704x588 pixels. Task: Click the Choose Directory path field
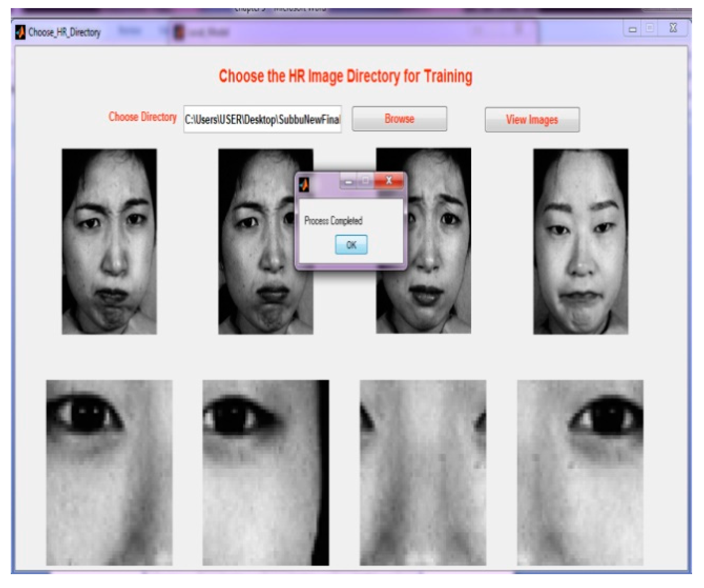(262, 120)
